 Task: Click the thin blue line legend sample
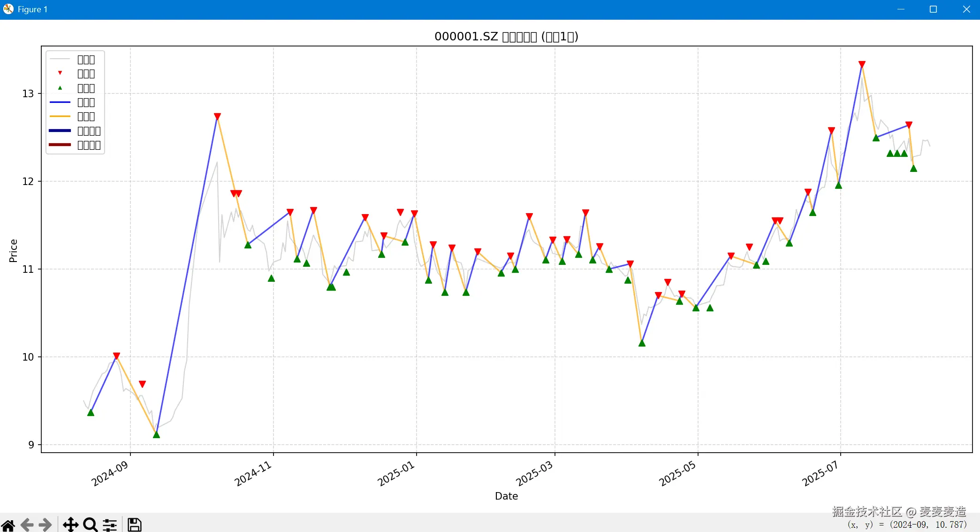(x=60, y=102)
